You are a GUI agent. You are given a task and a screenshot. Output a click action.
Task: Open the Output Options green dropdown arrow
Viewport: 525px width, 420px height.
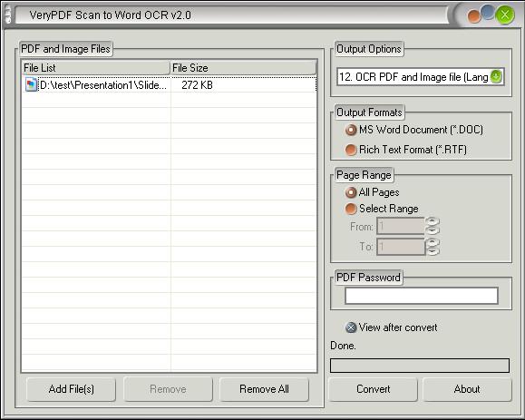pyautogui.click(x=496, y=77)
